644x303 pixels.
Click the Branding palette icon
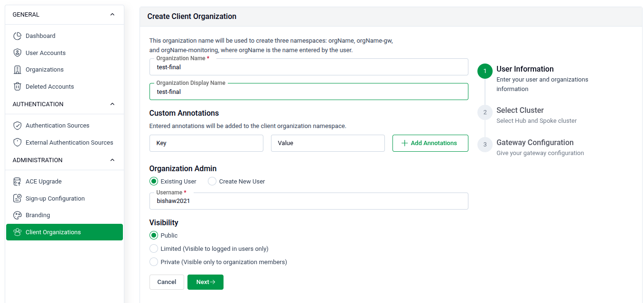18,215
